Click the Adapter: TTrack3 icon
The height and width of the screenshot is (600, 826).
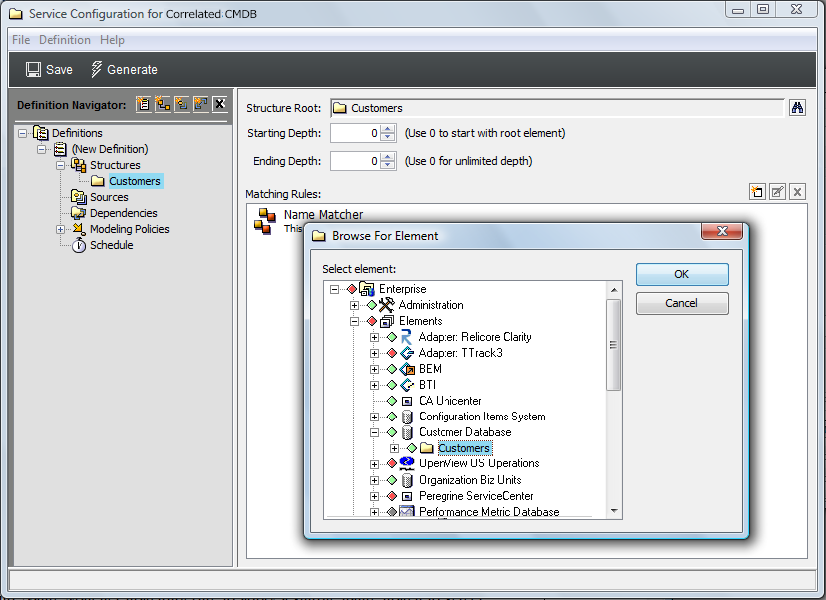coord(407,353)
